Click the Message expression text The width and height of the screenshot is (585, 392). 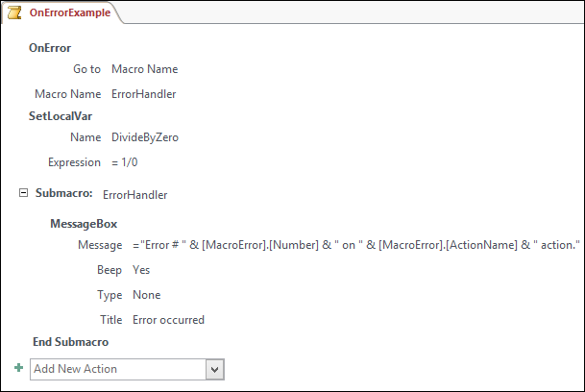tap(356, 246)
